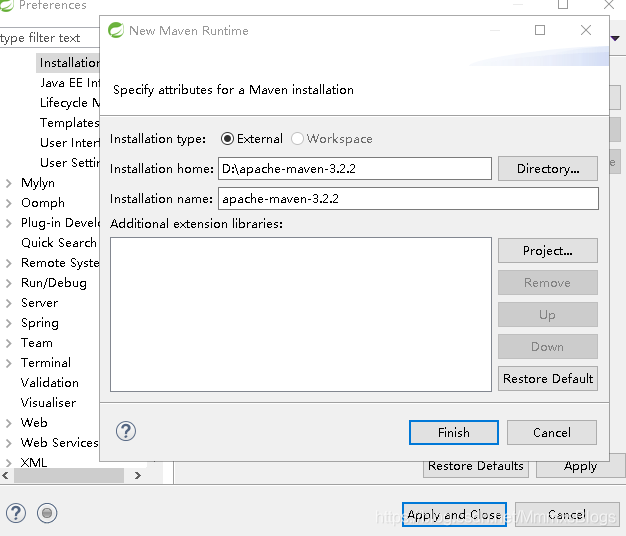The image size is (626, 536).
Task: Click Apply in Preferences window
Action: point(580,467)
